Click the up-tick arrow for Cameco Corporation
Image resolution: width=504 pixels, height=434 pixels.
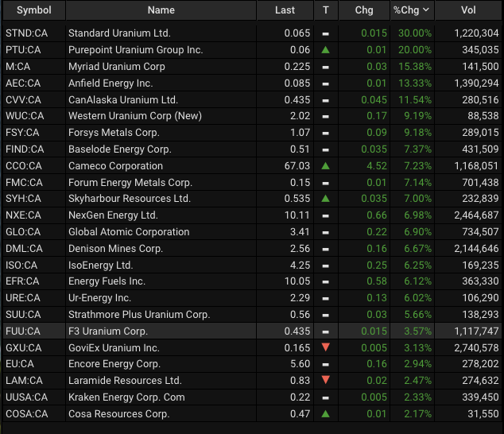point(326,165)
